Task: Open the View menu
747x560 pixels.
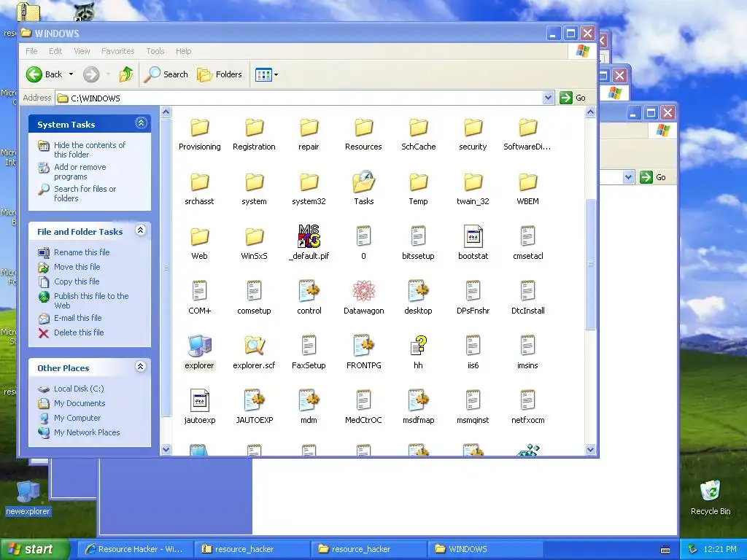Action: 82,51
